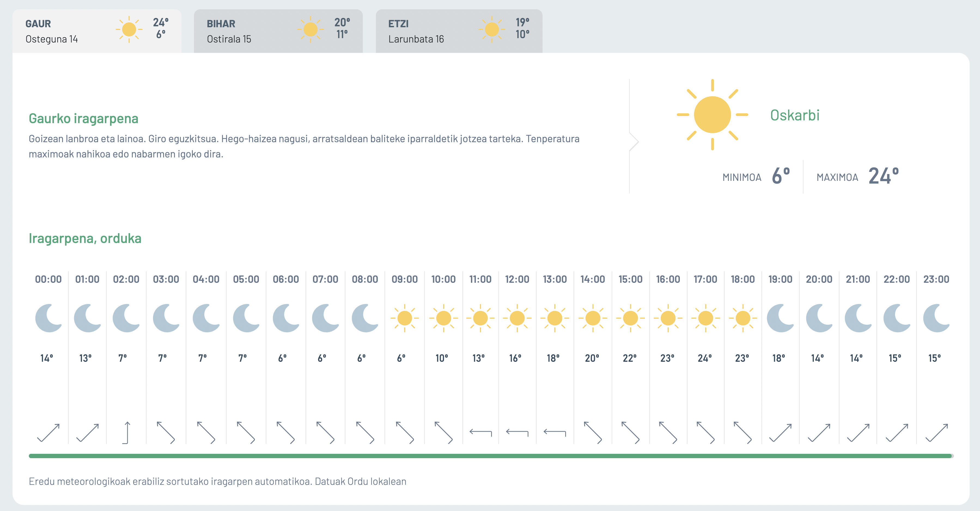Click the 'Eredu meteorologikoak' footer note
This screenshot has height=511, width=980.
[x=217, y=482]
